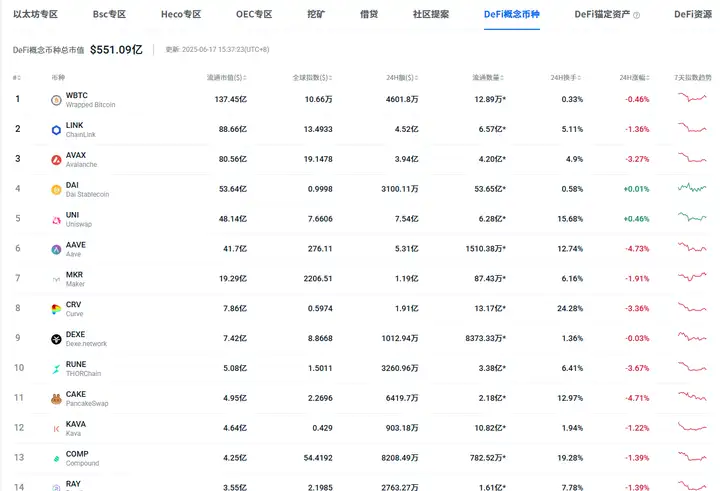
Task: Click RUNE market cap 5.08亿
Action: tap(235, 368)
